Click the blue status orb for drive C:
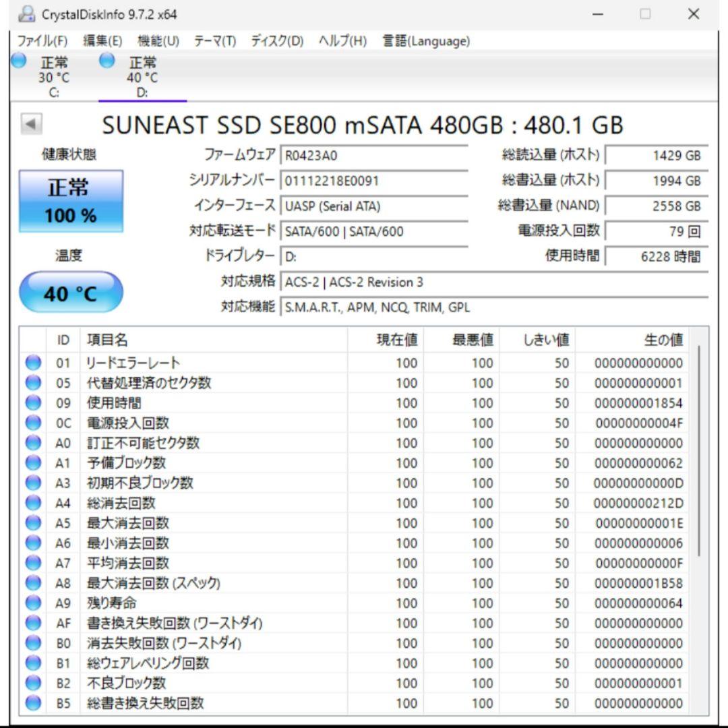The width and height of the screenshot is (728, 728). point(19,61)
